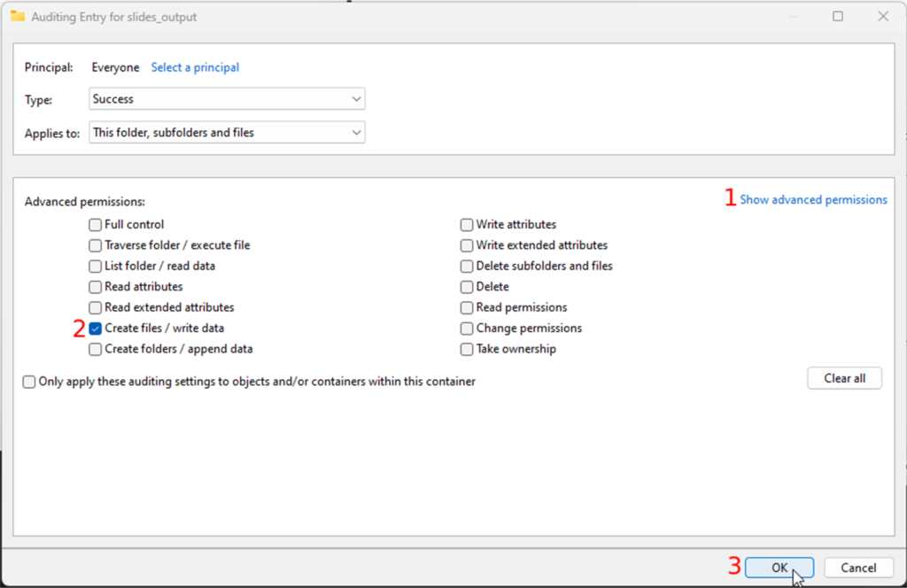Image resolution: width=907 pixels, height=588 pixels.
Task: Uncheck Create files / write data
Action: pyautogui.click(x=96, y=329)
